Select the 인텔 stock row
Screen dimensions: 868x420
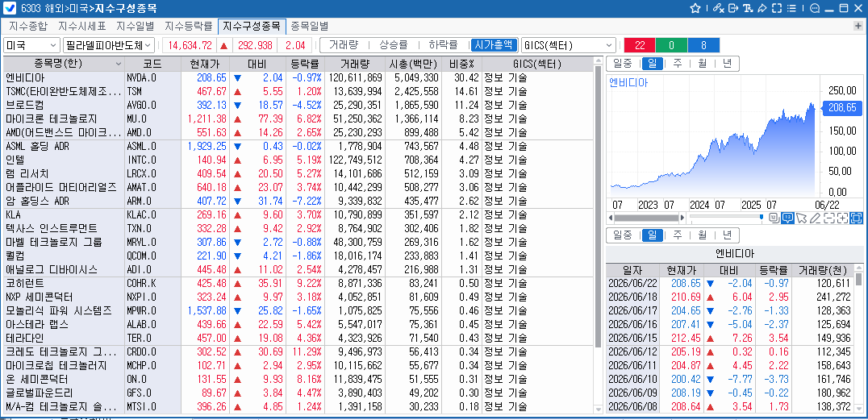(299, 160)
